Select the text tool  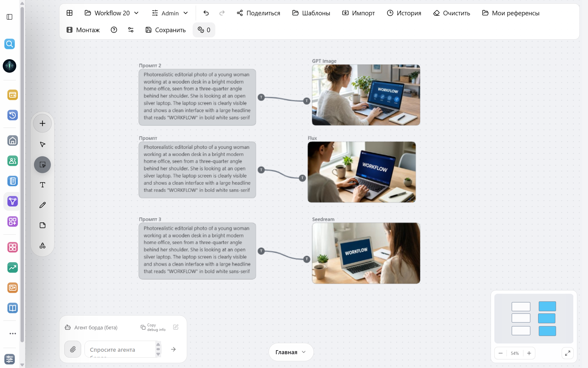point(42,185)
